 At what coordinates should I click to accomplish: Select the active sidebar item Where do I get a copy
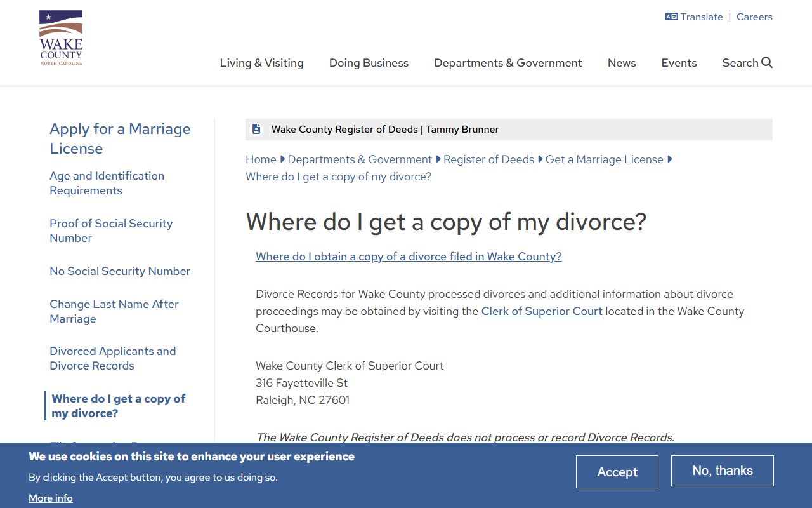click(x=119, y=406)
